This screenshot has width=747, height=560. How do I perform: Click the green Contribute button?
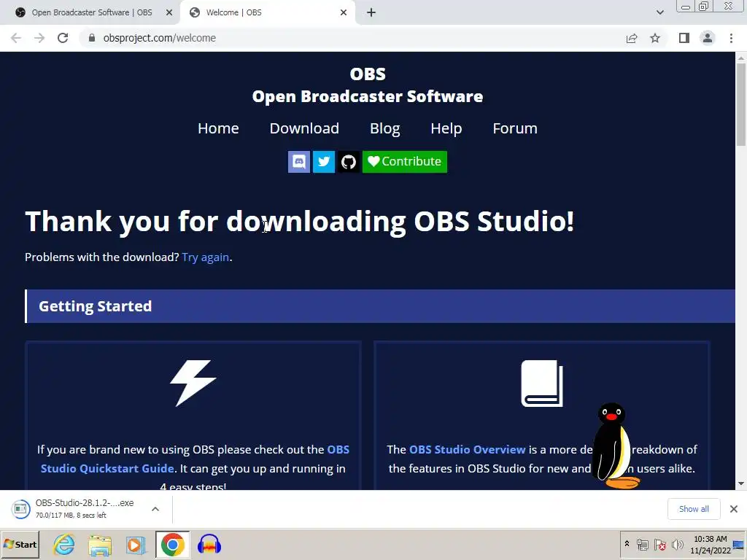tap(404, 162)
